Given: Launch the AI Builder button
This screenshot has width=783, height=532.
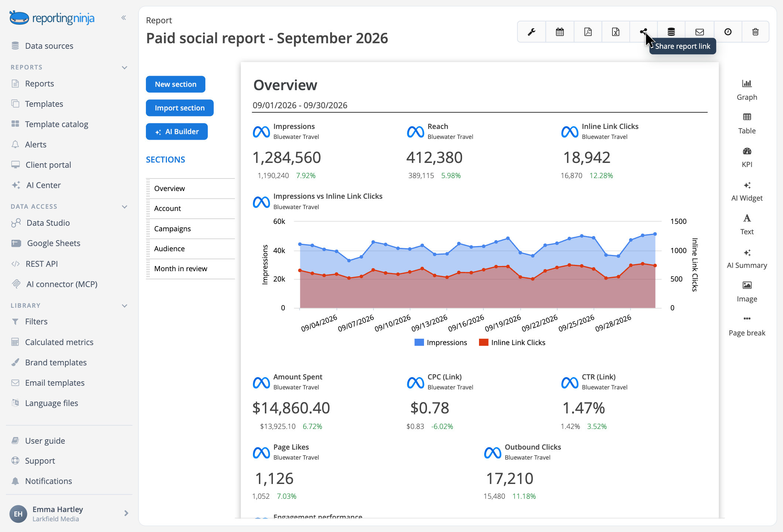Looking at the screenshot, I should [x=177, y=132].
